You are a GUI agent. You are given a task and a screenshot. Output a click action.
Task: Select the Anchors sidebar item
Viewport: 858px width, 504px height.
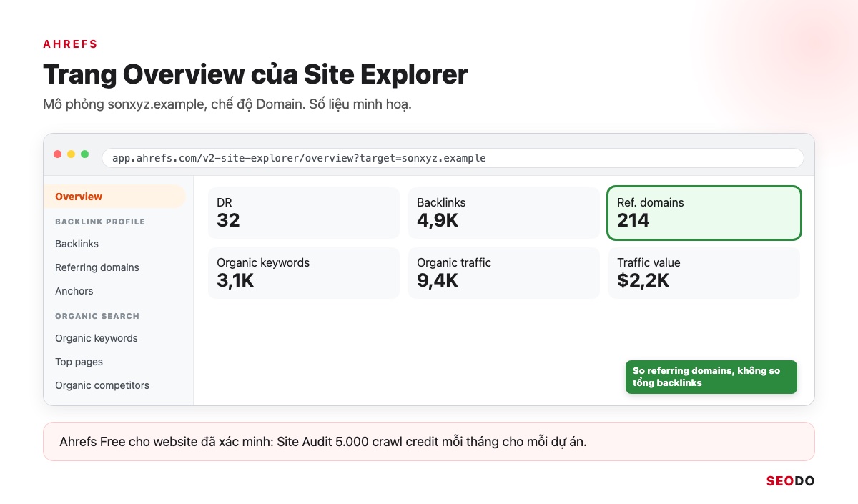(74, 291)
